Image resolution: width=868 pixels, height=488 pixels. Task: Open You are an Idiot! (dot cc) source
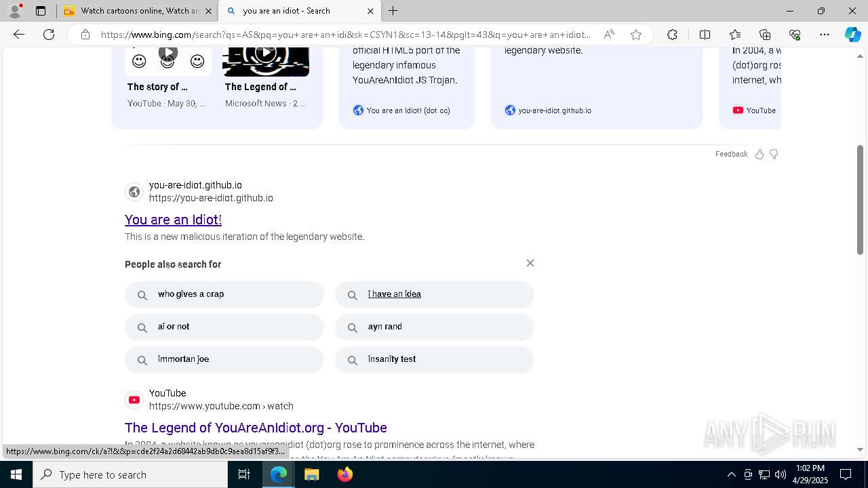click(401, 110)
